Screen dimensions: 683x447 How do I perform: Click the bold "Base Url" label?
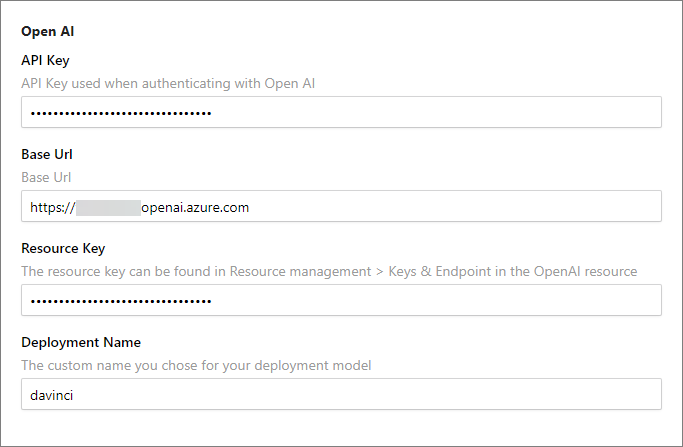[47, 155]
